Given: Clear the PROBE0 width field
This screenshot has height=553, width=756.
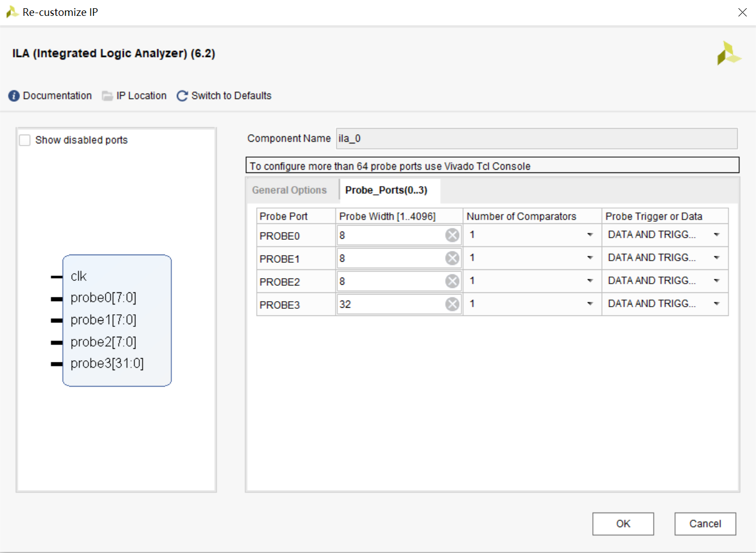Looking at the screenshot, I should [x=453, y=235].
